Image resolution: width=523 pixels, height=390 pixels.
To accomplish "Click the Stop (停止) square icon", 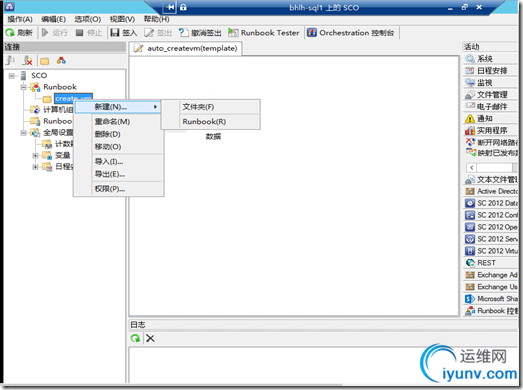I will 79,33.
